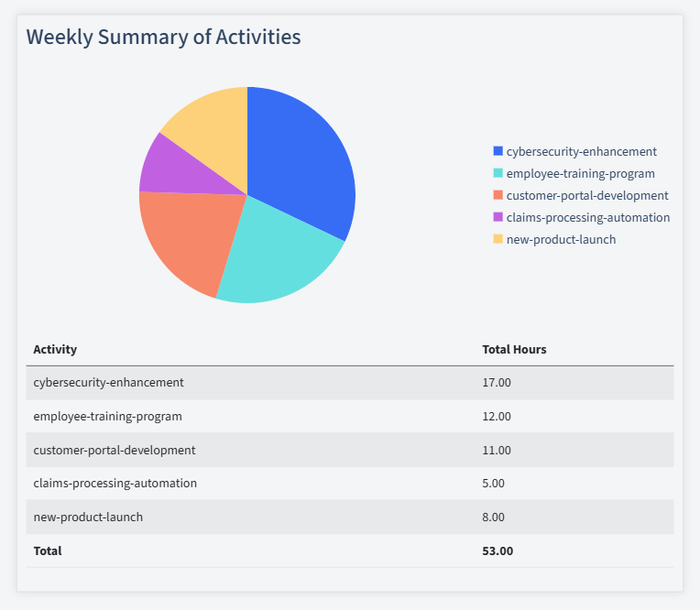Toggle customer-portal-development legend label
This screenshot has height=610, width=700.
(x=587, y=195)
